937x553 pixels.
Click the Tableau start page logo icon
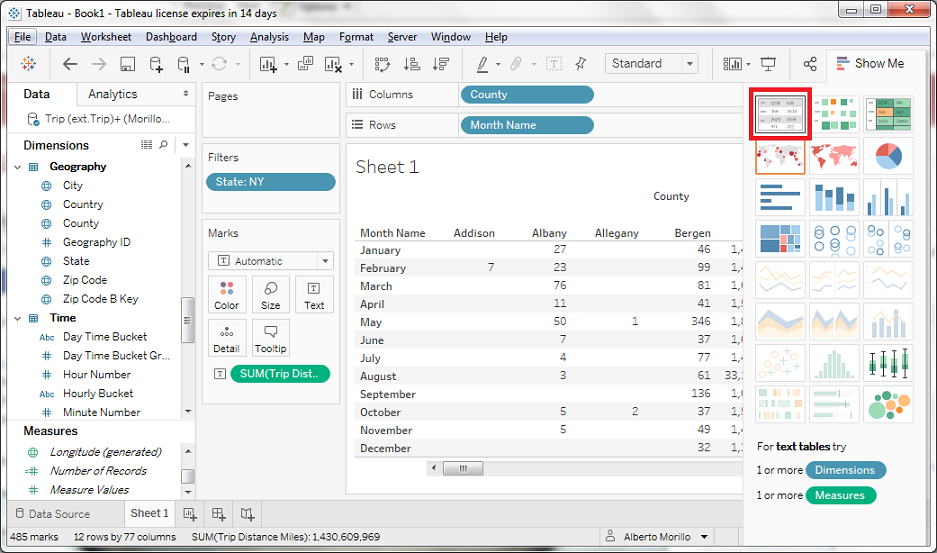(x=28, y=63)
